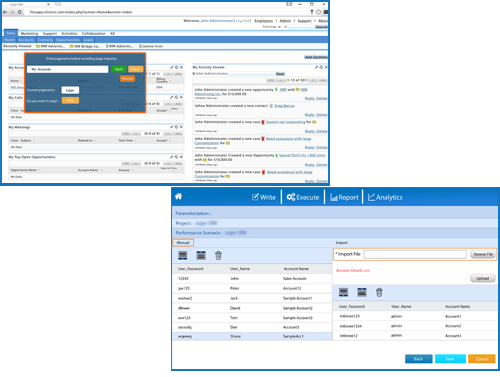Viewport: 500px width, 377px height.
Task: Open the Sitemap dropdown
Action: click(x=272, y=27)
